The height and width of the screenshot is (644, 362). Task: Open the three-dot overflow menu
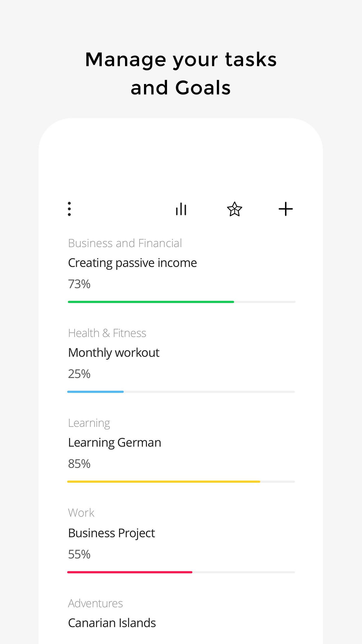pyautogui.click(x=69, y=209)
